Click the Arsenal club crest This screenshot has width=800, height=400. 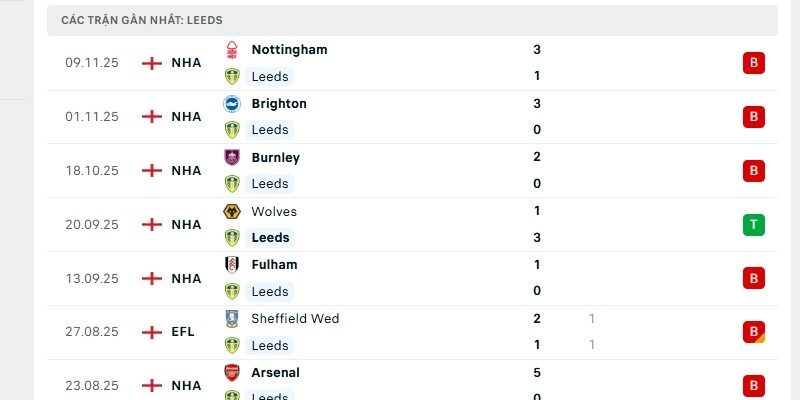coord(232,373)
